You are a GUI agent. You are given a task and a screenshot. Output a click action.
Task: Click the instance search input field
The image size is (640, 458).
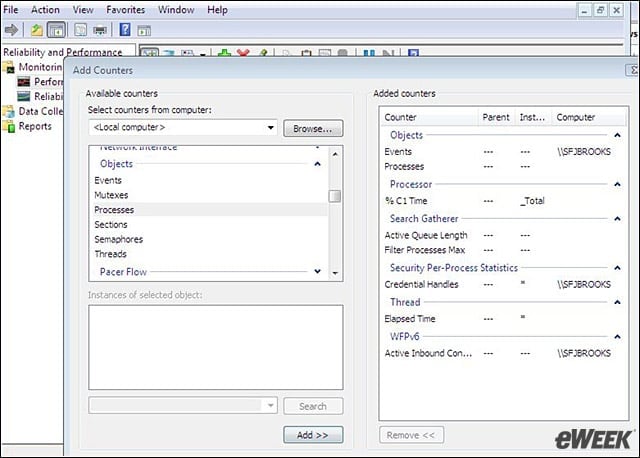pyautogui.click(x=176, y=406)
